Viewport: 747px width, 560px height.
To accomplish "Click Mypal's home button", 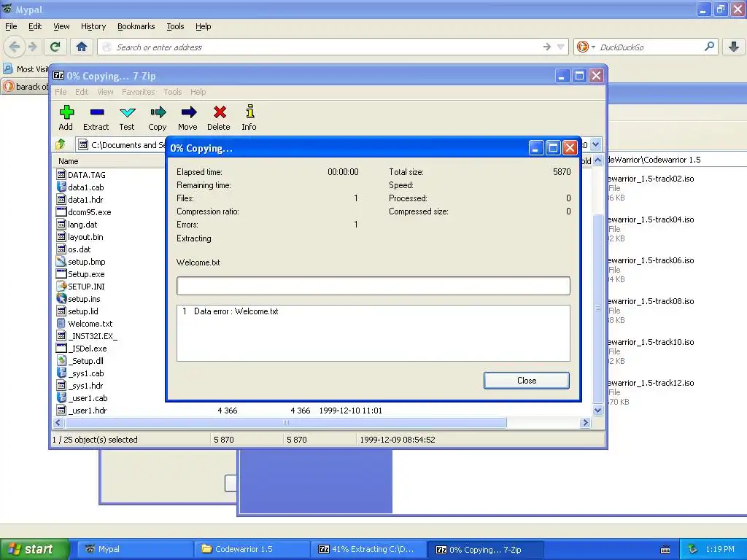I will coord(82,47).
